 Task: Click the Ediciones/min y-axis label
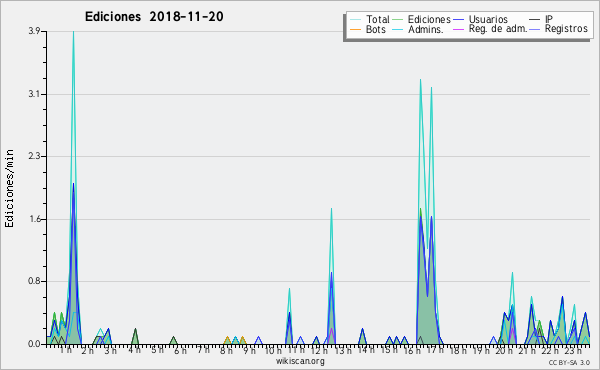9,189
